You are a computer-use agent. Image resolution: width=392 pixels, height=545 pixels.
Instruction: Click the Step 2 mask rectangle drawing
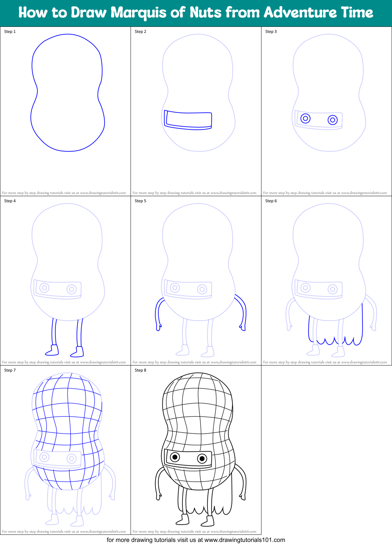pyautogui.click(x=188, y=120)
